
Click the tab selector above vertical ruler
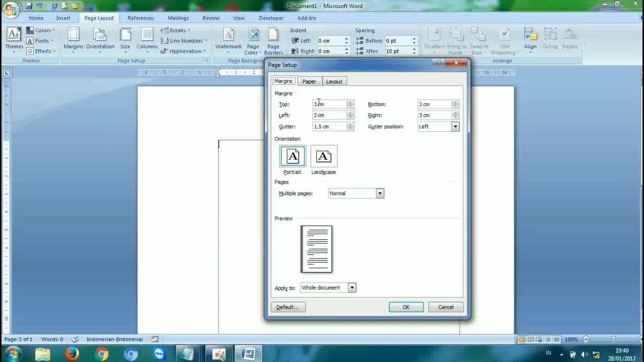pyautogui.click(x=7, y=72)
